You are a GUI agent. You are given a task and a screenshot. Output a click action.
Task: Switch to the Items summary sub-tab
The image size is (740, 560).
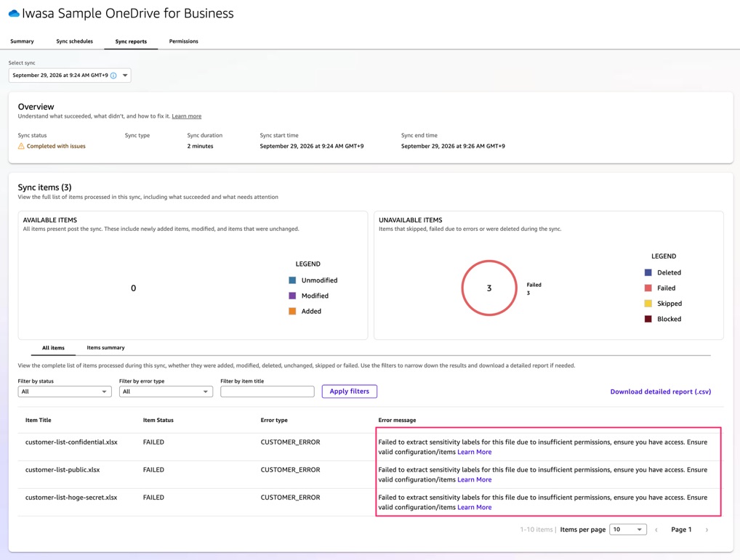pyautogui.click(x=105, y=348)
